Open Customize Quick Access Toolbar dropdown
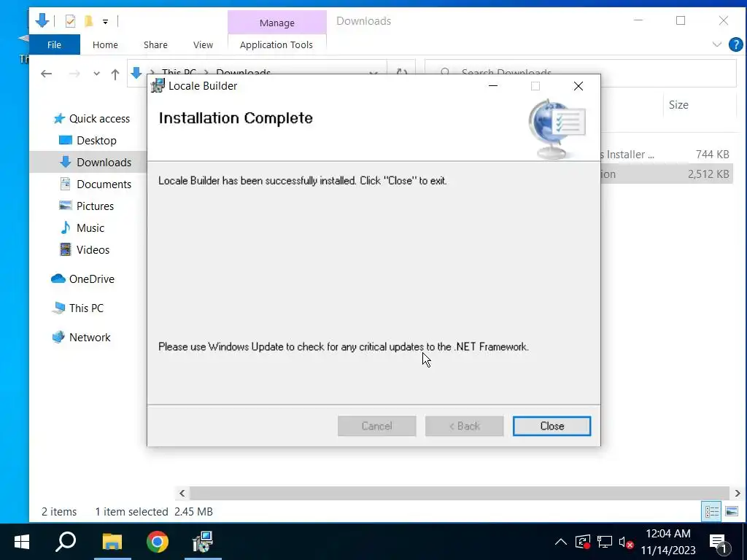This screenshot has width=747, height=560. point(105,22)
